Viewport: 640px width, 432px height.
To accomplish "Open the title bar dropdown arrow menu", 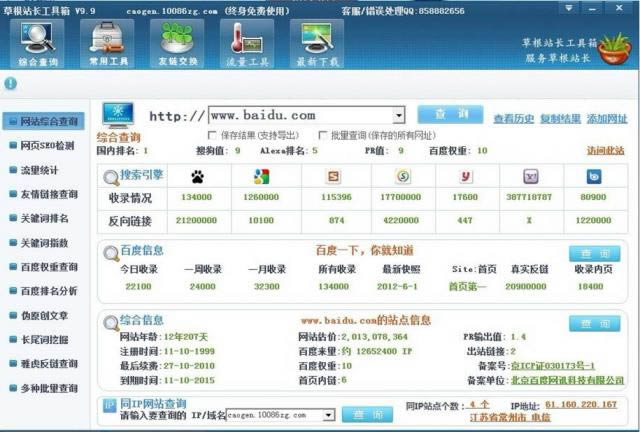I will pos(568,8).
